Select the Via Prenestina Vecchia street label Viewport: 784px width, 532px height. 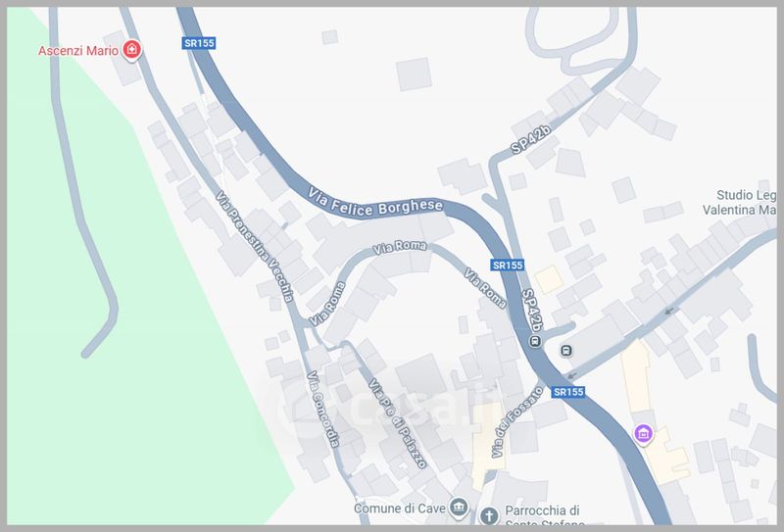[x=255, y=247]
